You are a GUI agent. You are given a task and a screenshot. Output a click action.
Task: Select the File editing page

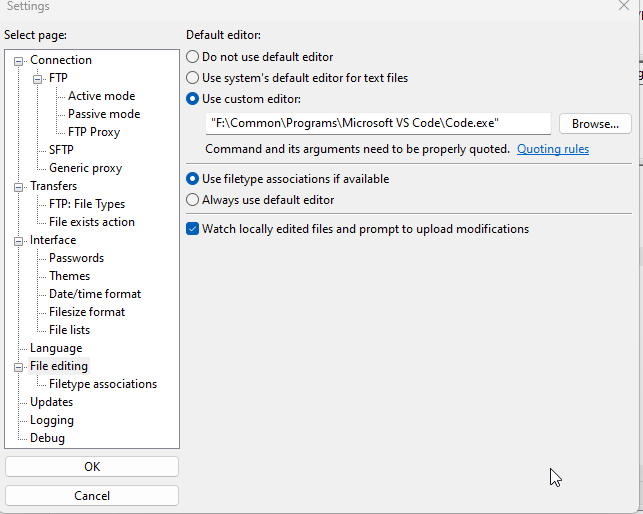coord(59,366)
